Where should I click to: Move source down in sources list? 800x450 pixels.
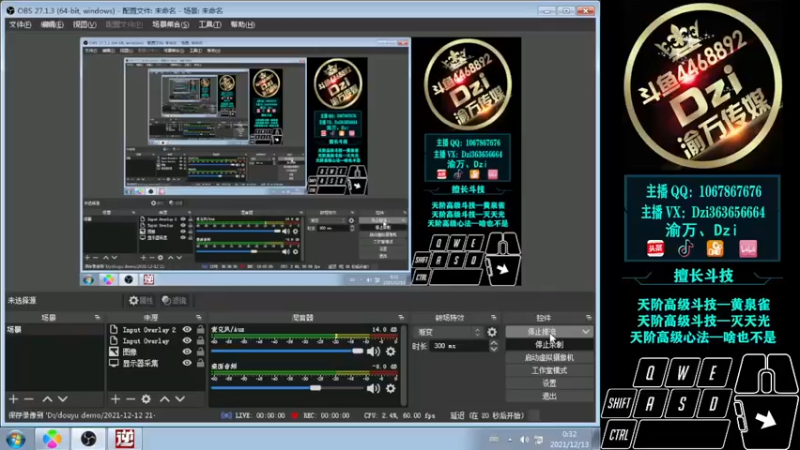click(180, 399)
